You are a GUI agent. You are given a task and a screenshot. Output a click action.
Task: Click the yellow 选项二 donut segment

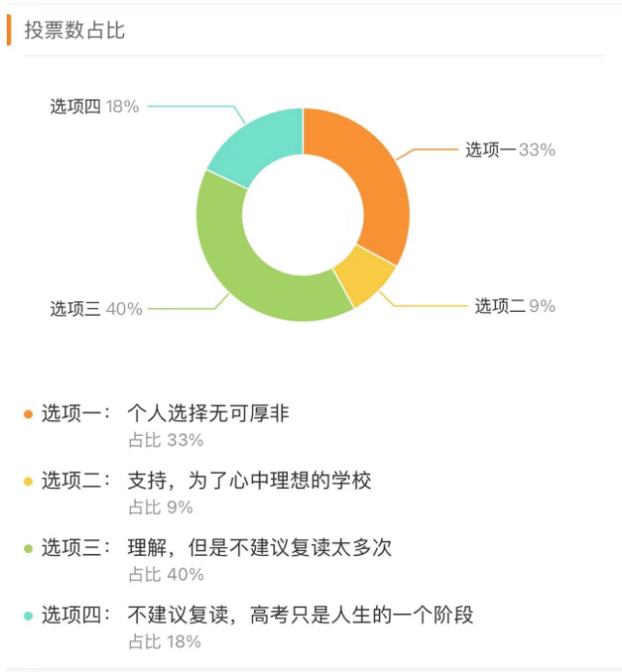(x=362, y=275)
